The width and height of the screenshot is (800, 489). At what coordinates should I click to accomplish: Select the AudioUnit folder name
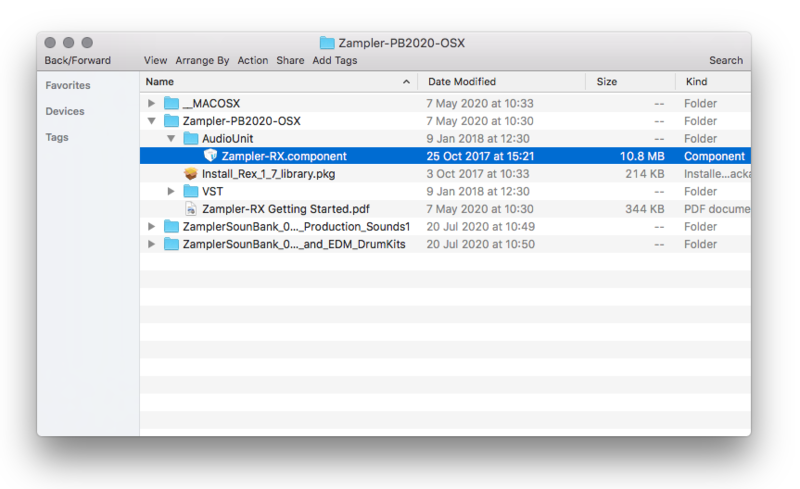pos(228,138)
